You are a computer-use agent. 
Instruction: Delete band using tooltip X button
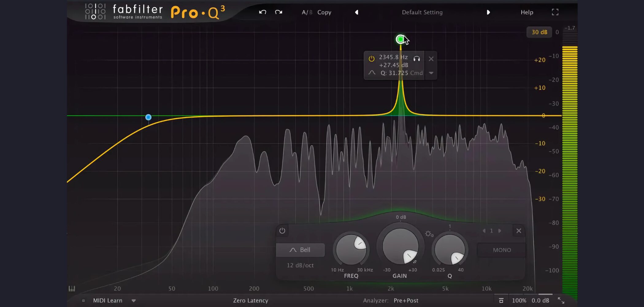431,59
